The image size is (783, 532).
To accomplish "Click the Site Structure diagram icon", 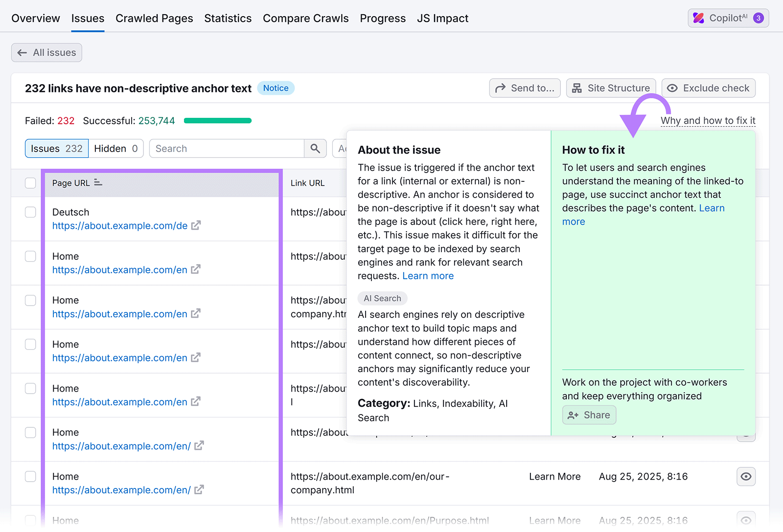I will (x=577, y=88).
